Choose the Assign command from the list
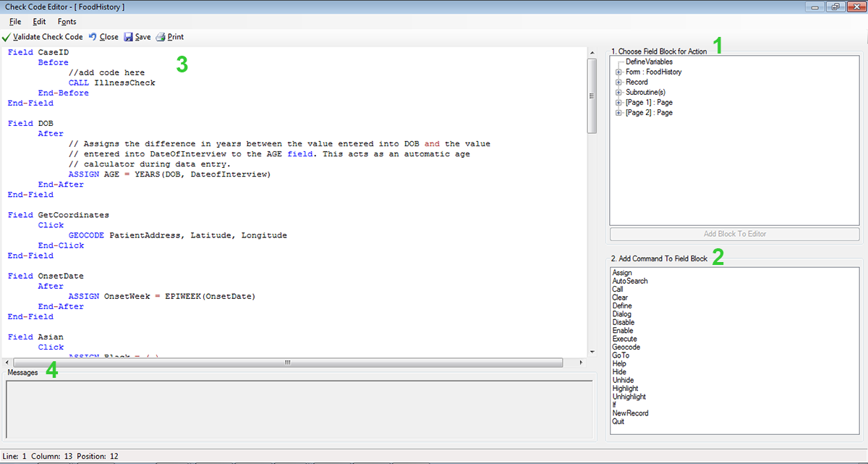The height and width of the screenshot is (464, 868). (x=621, y=273)
